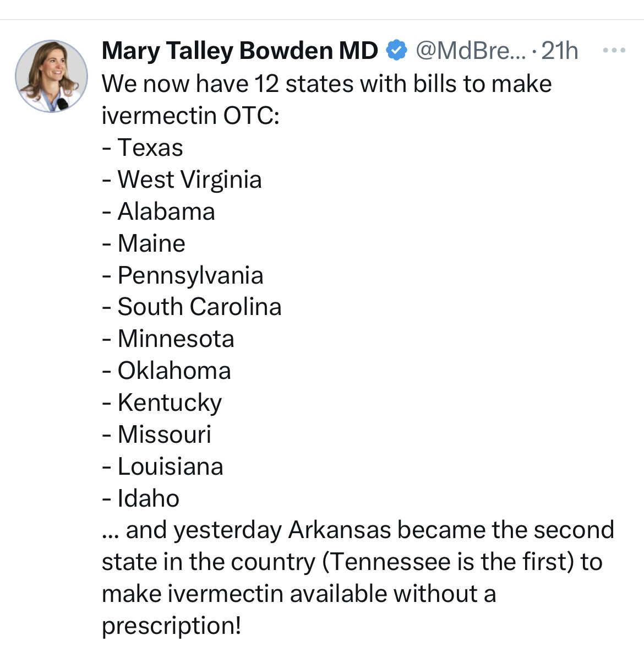
Task: Select the Pennsylvania list entry
Action: click(190, 275)
